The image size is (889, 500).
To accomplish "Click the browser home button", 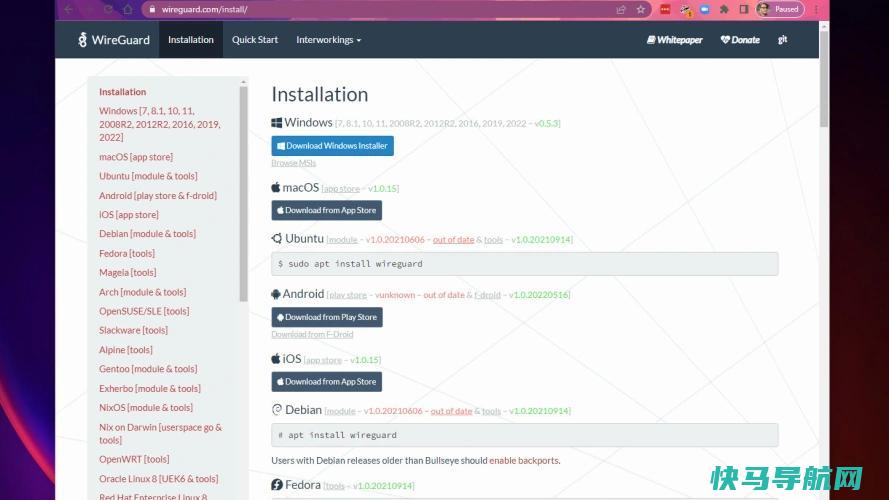I will [x=128, y=9].
